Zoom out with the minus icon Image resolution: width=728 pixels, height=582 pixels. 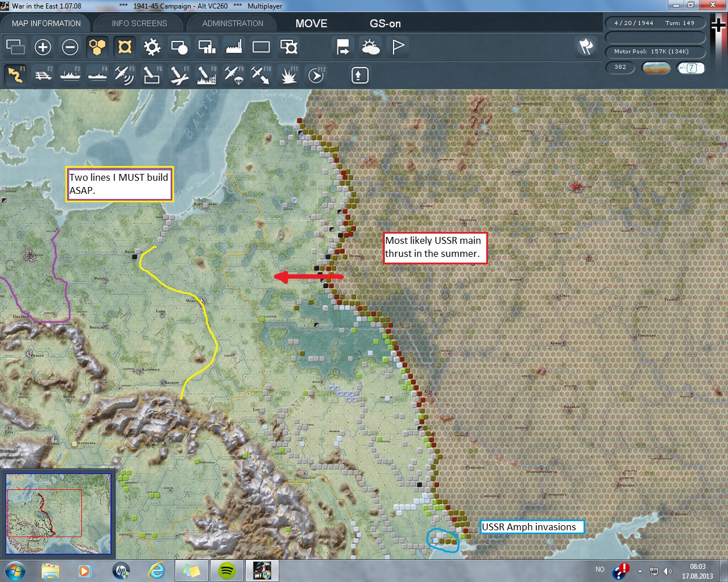(x=70, y=47)
